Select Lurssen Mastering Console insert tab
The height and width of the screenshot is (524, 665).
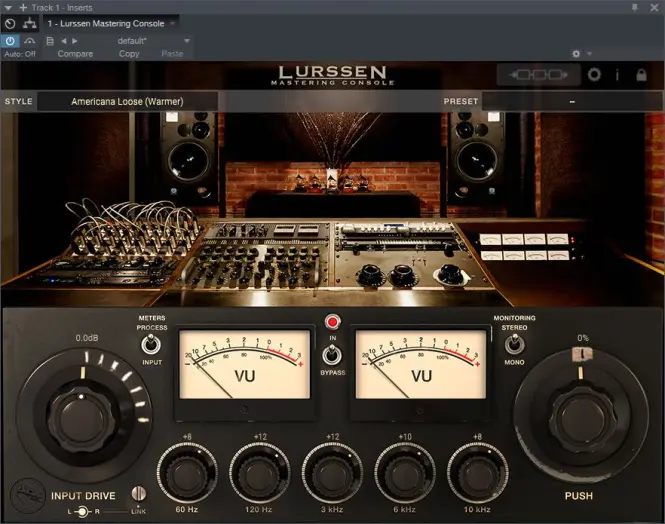tap(106, 24)
